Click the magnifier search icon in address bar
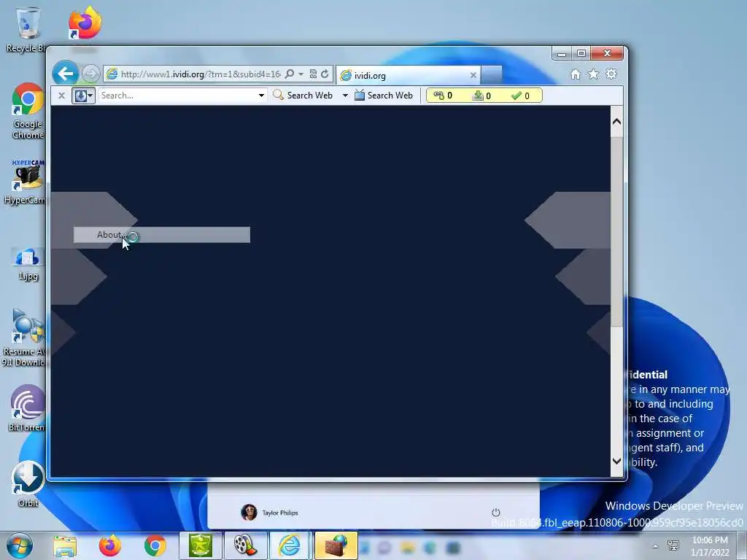The height and width of the screenshot is (560, 747). pyautogui.click(x=289, y=74)
